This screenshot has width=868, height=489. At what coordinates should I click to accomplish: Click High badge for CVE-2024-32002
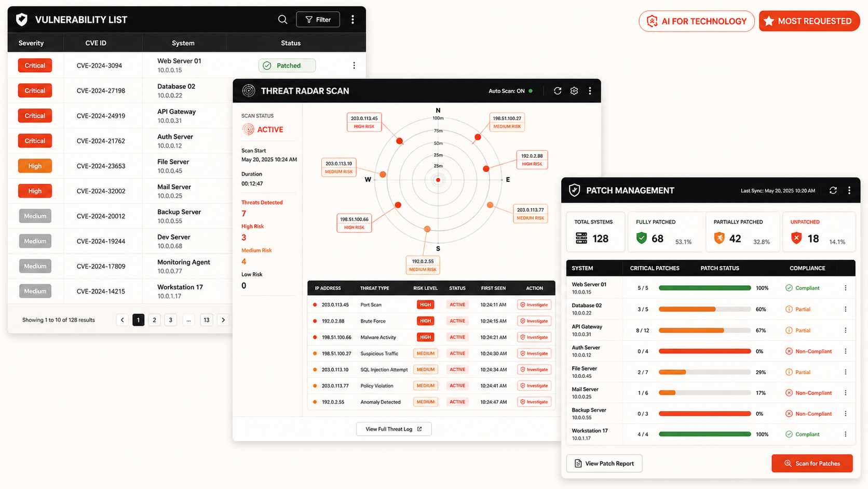click(35, 191)
